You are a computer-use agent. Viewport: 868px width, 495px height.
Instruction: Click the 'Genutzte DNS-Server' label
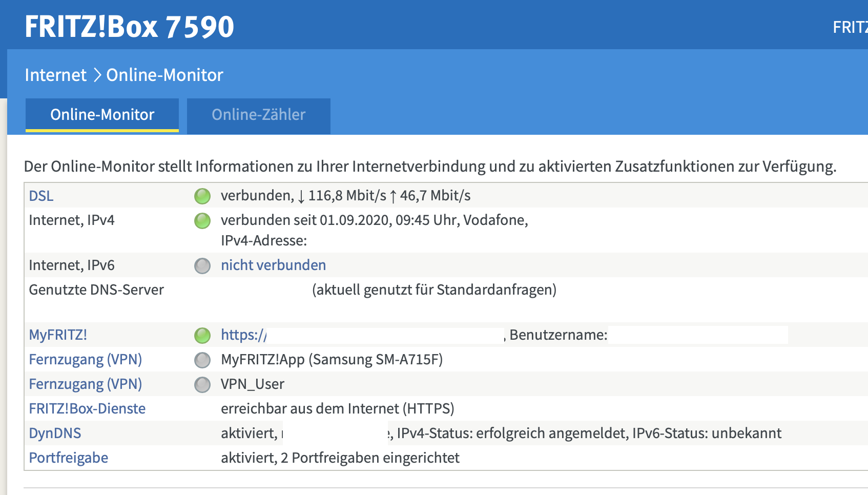[x=96, y=290]
